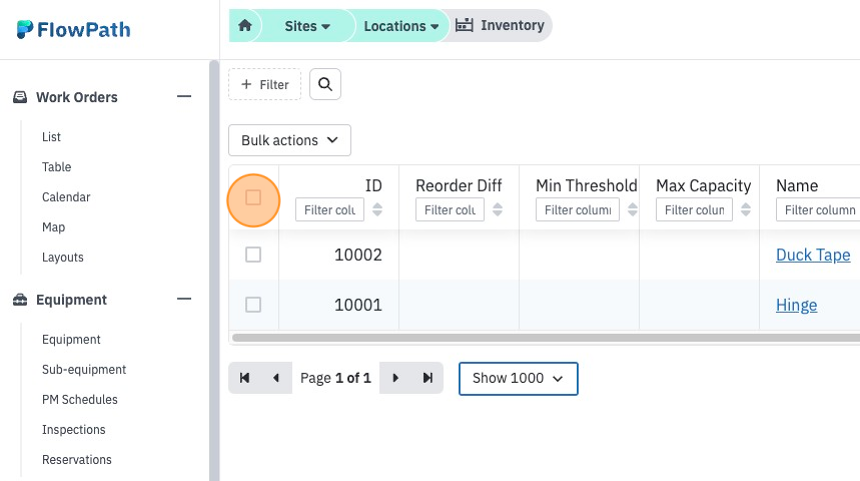Viewport: 860px width, 481px height.
Task: Go to next page arrow
Action: pos(395,378)
